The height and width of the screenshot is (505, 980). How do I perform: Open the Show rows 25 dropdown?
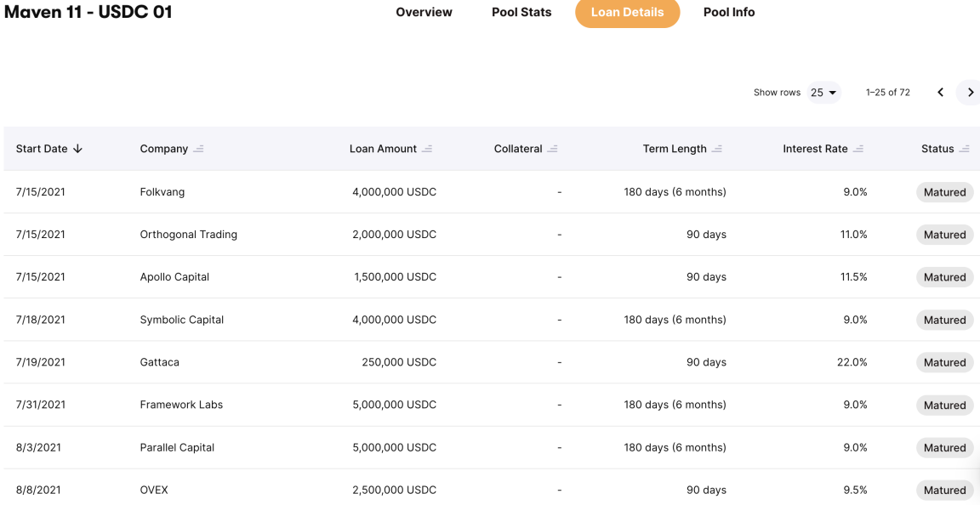823,93
